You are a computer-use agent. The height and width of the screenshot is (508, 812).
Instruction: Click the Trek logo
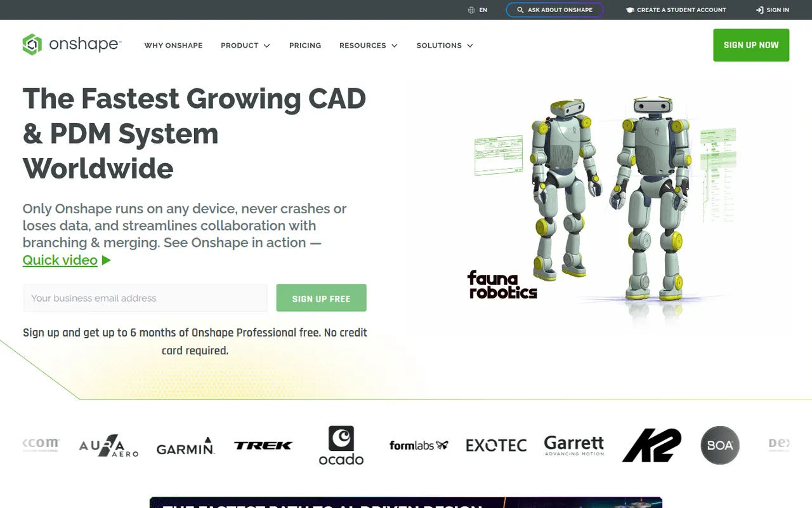point(263,446)
